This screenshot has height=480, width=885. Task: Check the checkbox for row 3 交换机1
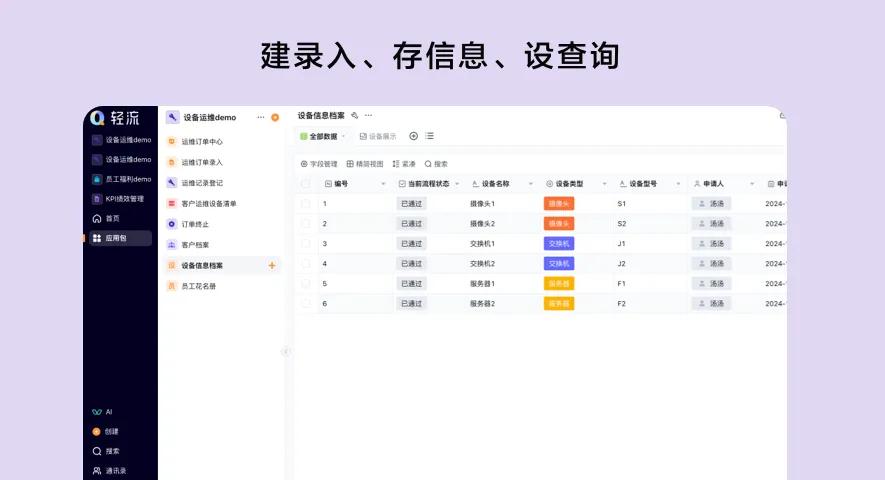coord(306,243)
